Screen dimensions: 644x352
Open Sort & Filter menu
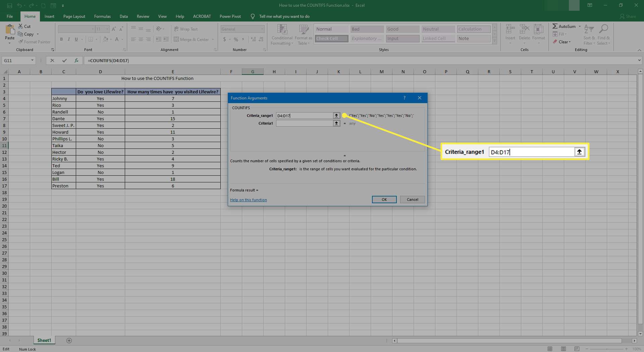(589, 35)
